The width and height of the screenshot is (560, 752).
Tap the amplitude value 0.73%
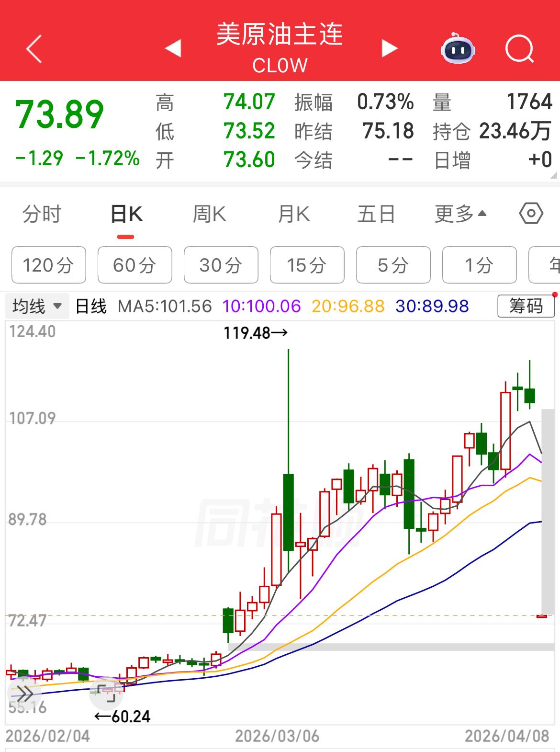pyautogui.click(x=386, y=102)
